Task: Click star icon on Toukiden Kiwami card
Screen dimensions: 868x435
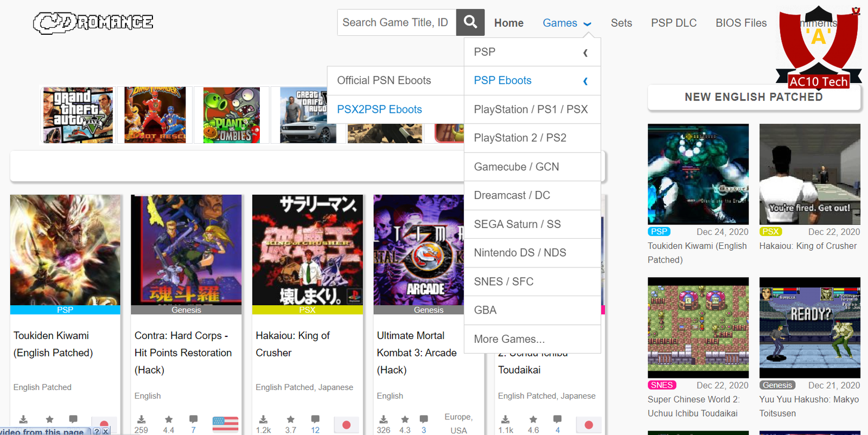Action: [x=49, y=419]
